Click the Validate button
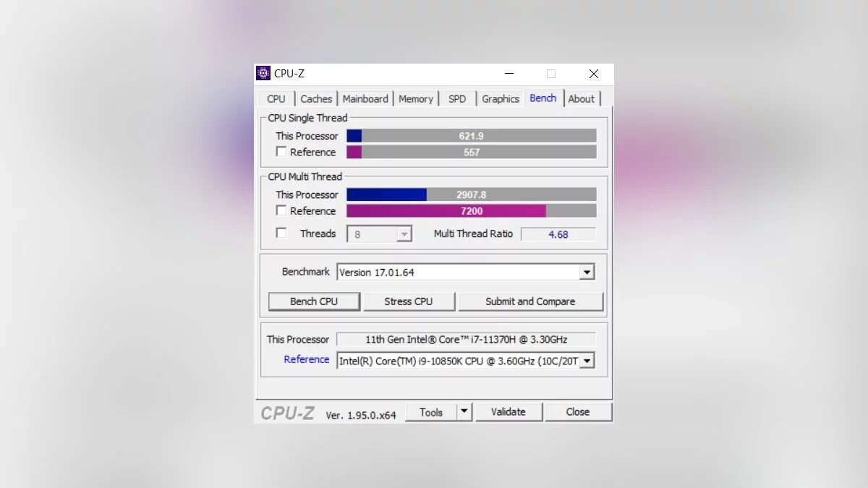 coord(509,412)
